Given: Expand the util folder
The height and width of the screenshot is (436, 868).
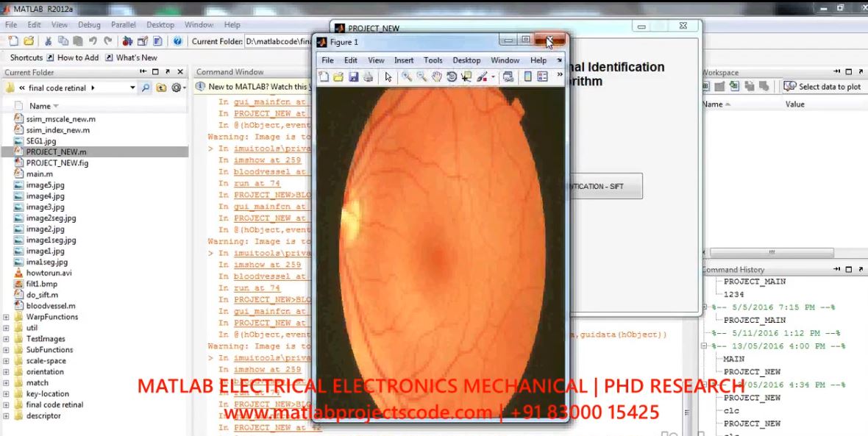Looking at the screenshot, I should pyautogui.click(x=6, y=328).
